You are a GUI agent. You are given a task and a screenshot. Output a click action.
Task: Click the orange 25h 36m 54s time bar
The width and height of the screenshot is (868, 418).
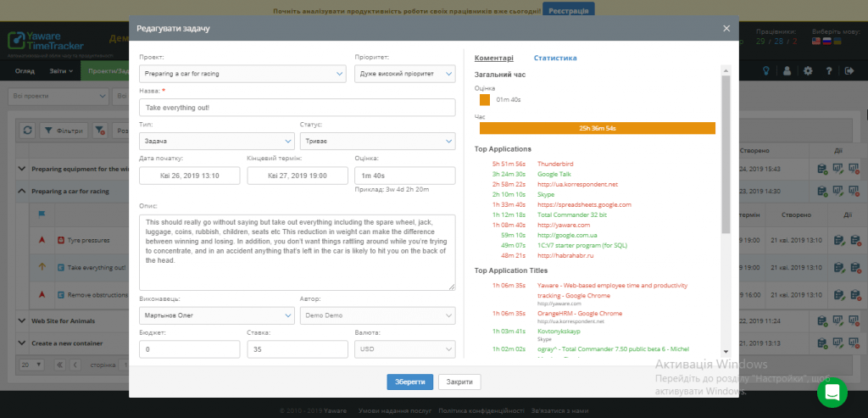tap(597, 128)
